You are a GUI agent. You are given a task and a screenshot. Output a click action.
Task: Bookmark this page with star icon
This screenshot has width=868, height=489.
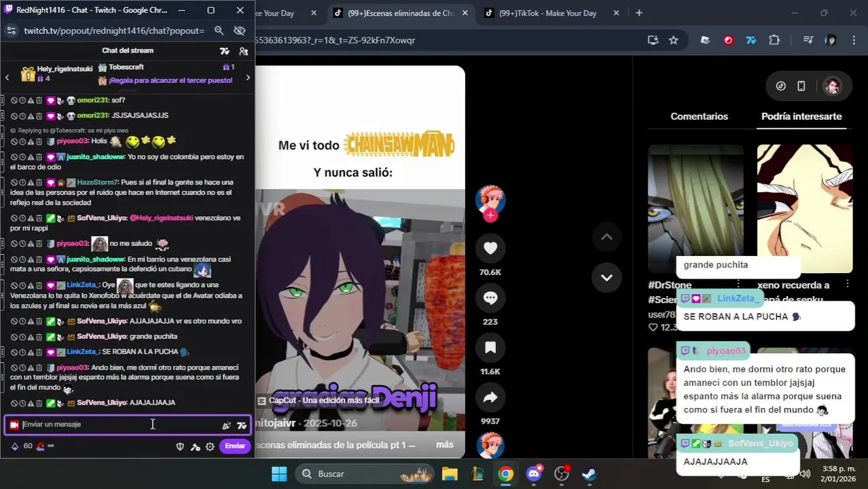pos(673,40)
